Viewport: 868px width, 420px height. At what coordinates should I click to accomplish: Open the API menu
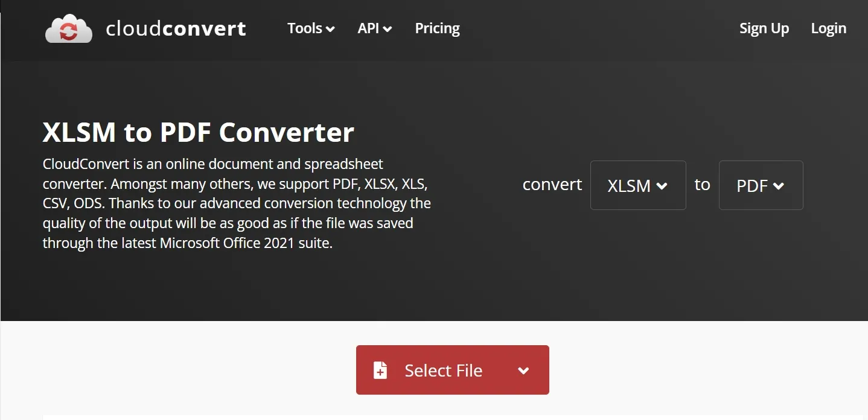tap(369, 28)
